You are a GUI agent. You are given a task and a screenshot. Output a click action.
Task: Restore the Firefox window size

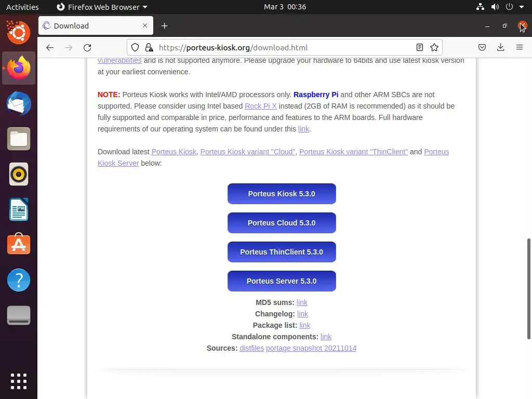(x=504, y=26)
